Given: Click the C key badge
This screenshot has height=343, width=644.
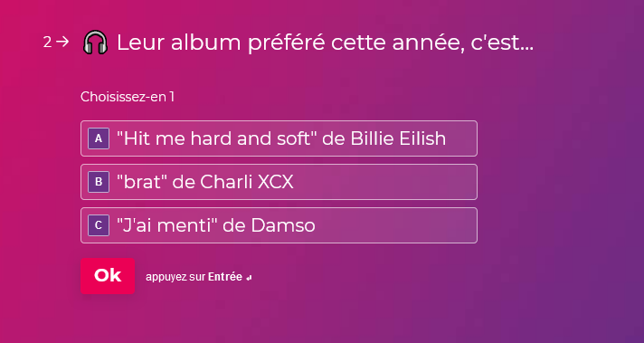Looking at the screenshot, I should tap(99, 225).
